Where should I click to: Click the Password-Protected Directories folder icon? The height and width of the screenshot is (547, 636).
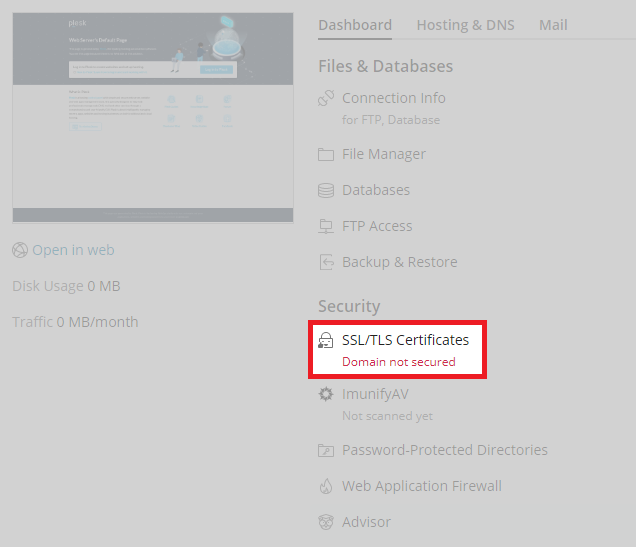326,450
